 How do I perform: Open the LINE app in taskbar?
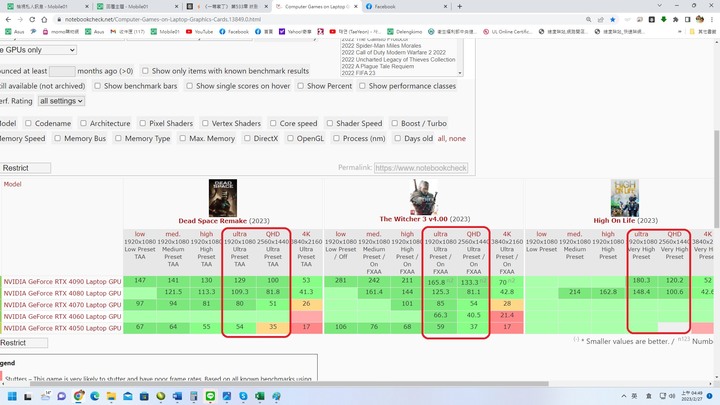tap(210, 396)
